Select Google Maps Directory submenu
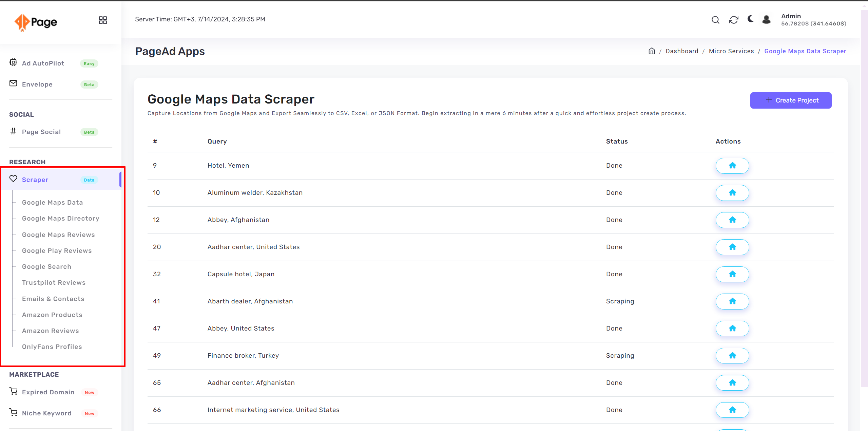Viewport: 868px width, 431px height. 61,219
